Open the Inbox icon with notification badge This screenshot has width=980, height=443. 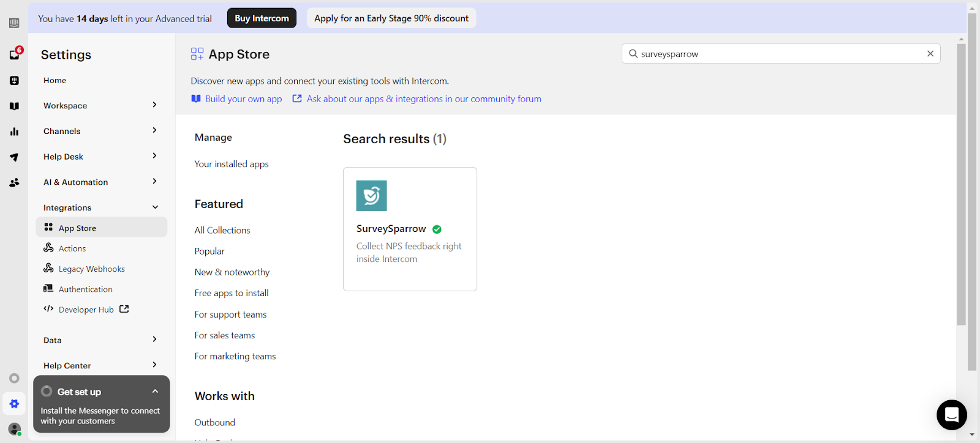[x=15, y=54]
